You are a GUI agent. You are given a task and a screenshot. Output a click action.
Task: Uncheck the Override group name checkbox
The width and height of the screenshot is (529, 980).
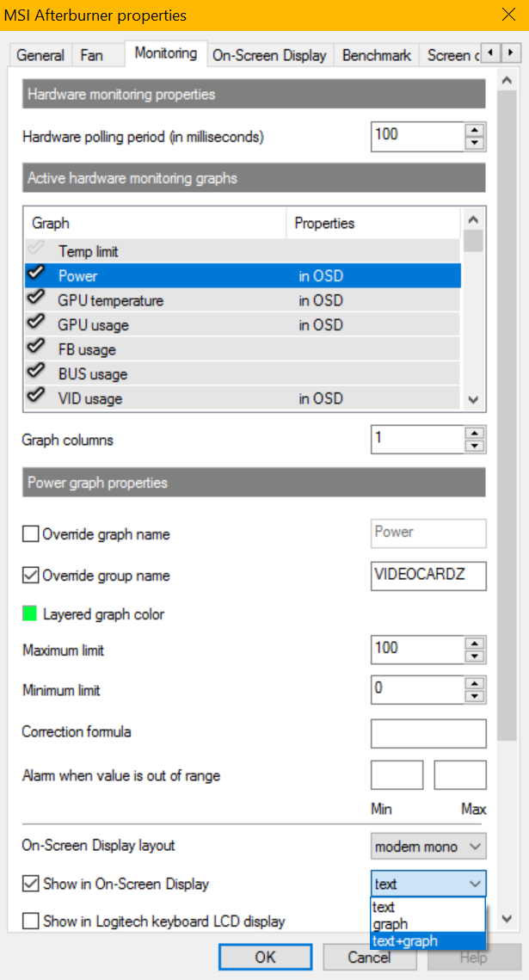(31, 576)
